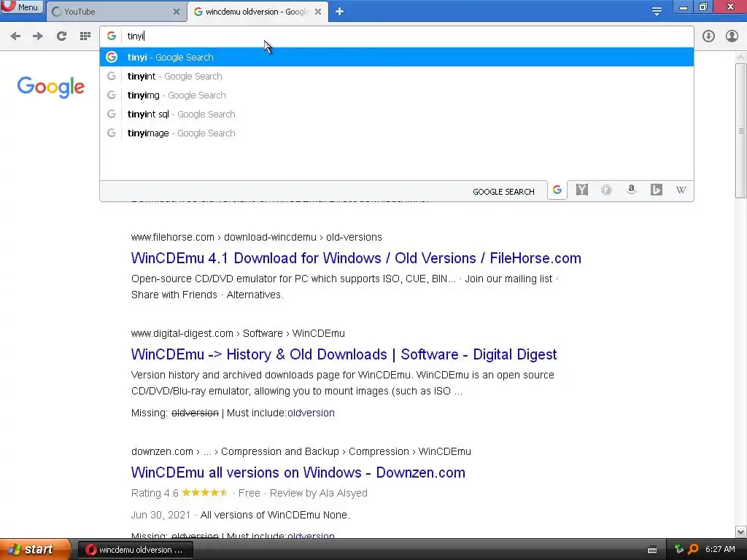Image resolution: width=747 pixels, height=560 pixels.
Task: Open the tab menu icon in title bar
Action: click(x=657, y=12)
